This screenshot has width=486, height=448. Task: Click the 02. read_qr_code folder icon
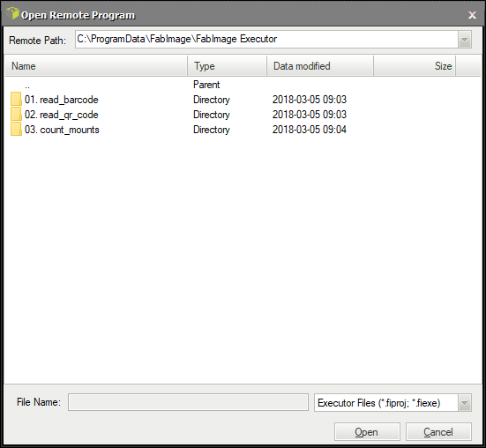(16, 114)
